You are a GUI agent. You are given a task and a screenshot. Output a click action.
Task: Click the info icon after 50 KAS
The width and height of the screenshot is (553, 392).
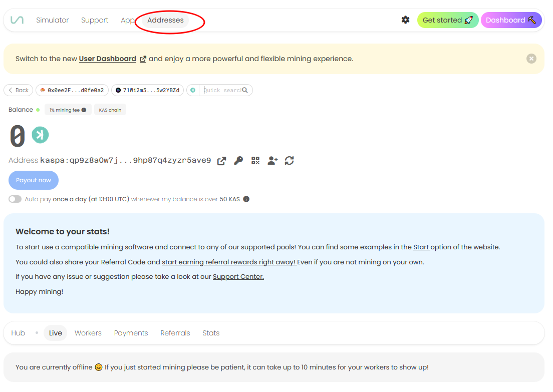(246, 199)
